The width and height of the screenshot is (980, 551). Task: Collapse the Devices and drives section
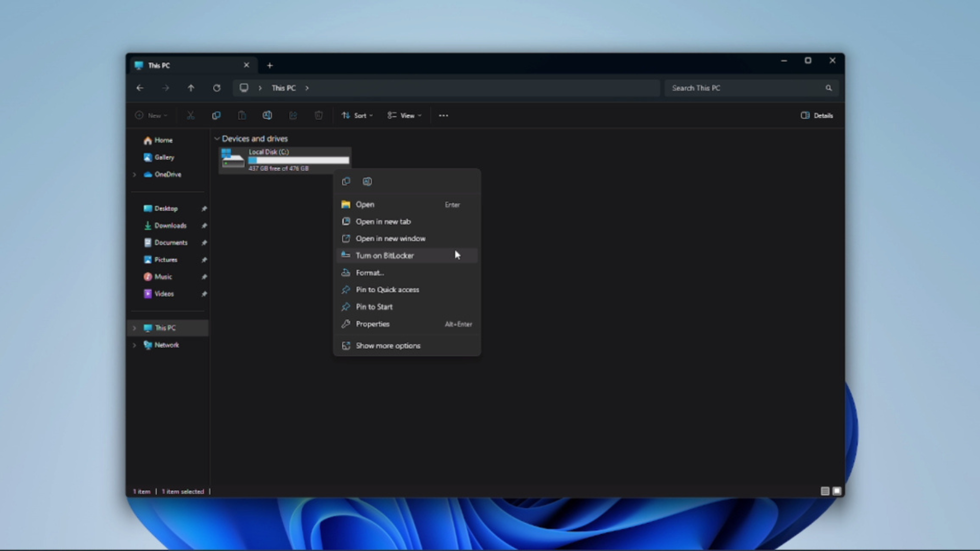pos(217,138)
